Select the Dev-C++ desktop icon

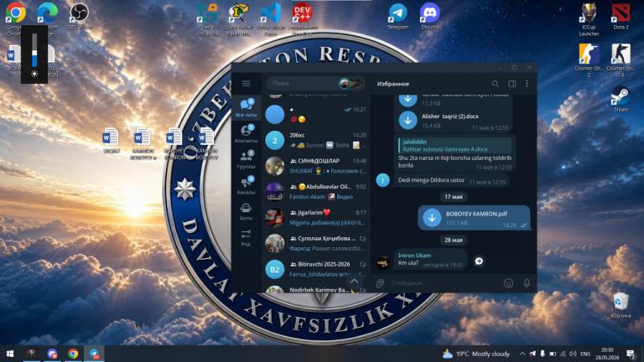[303, 19]
